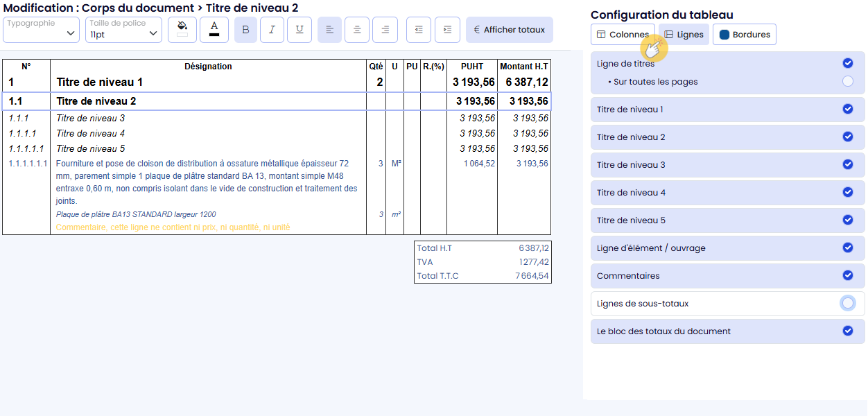The image size is (868, 416).
Task: Switch to the Bordures tab
Action: pyautogui.click(x=745, y=35)
